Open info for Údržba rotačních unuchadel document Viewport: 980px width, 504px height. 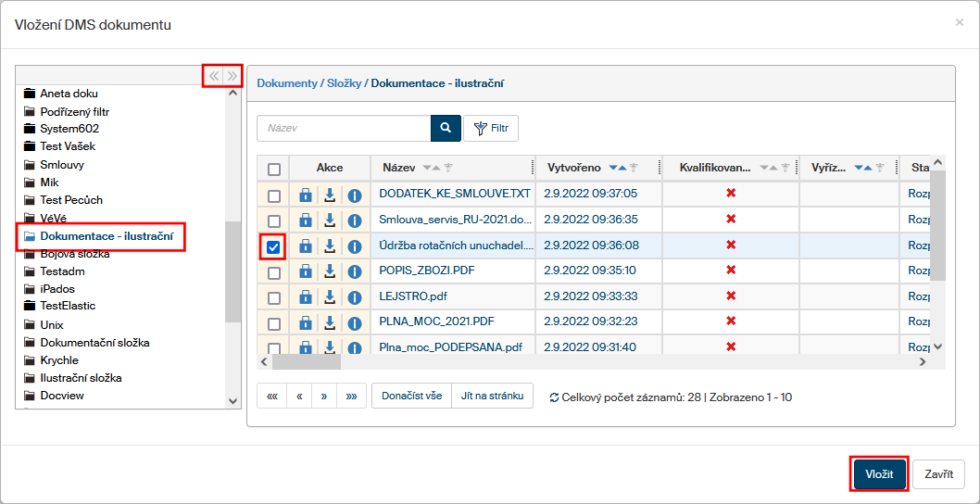354,246
